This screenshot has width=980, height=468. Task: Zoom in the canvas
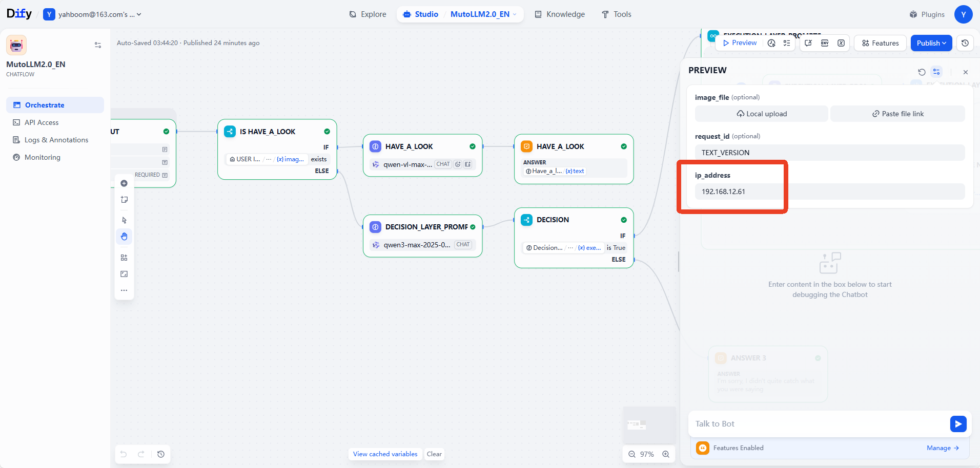(x=666, y=454)
